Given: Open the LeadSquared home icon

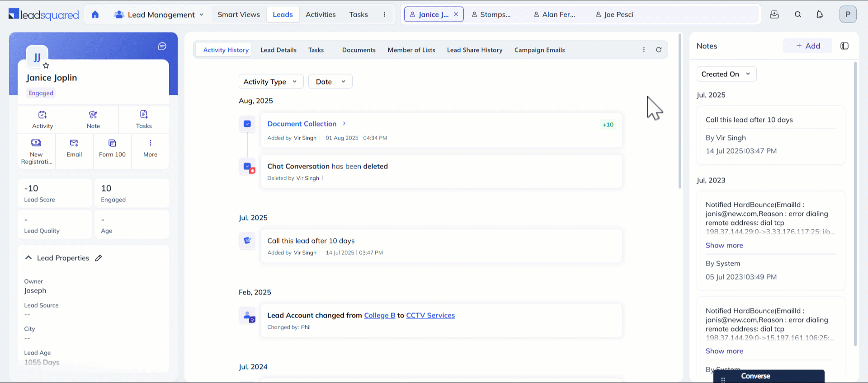Looking at the screenshot, I should [95, 14].
